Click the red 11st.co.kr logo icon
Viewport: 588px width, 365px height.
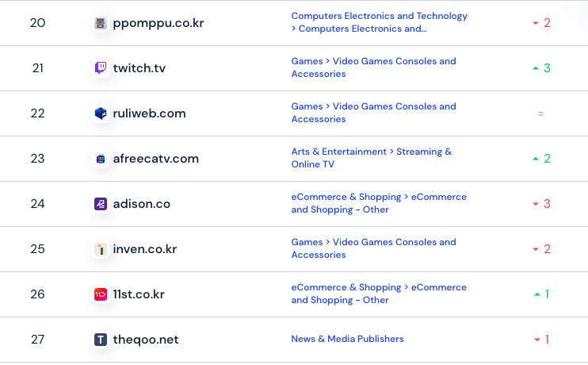pyautogui.click(x=101, y=294)
